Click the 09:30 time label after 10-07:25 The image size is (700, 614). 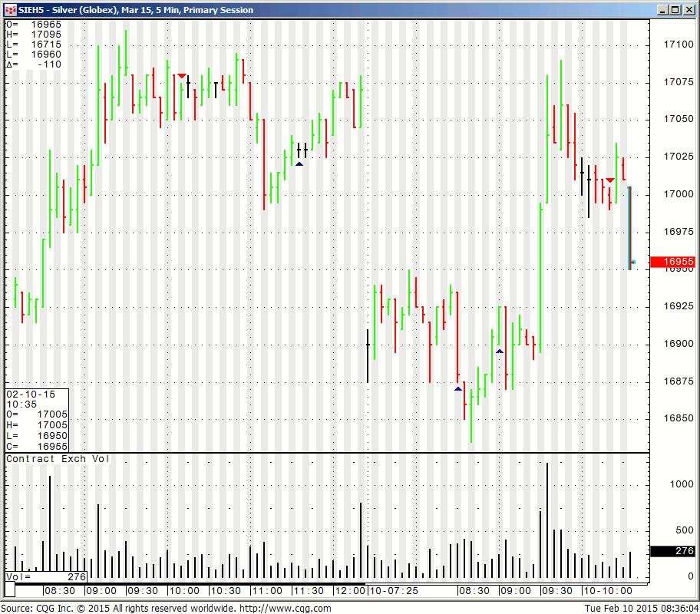556,591
